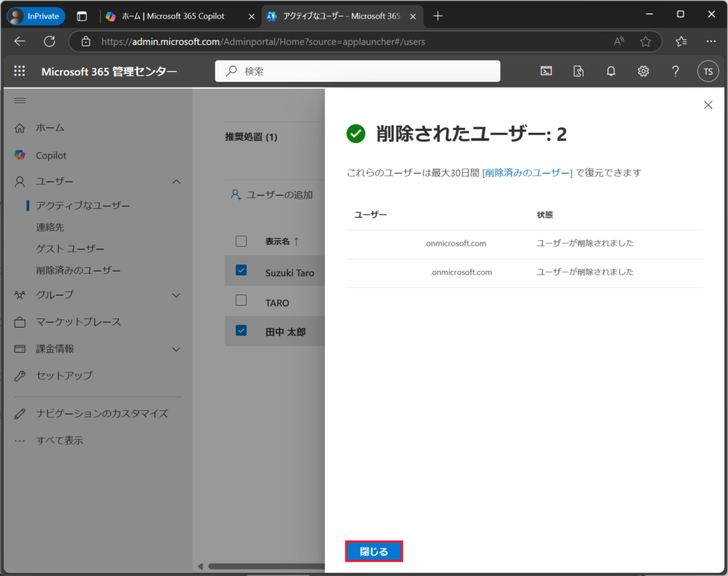
Task: Check the TARO user checkbox
Action: pyautogui.click(x=241, y=301)
